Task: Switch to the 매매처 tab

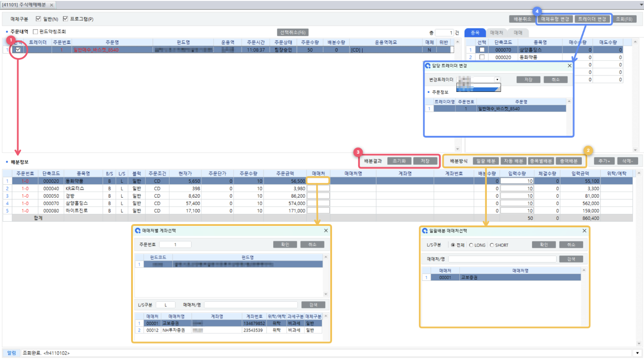Action: point(497,33)
